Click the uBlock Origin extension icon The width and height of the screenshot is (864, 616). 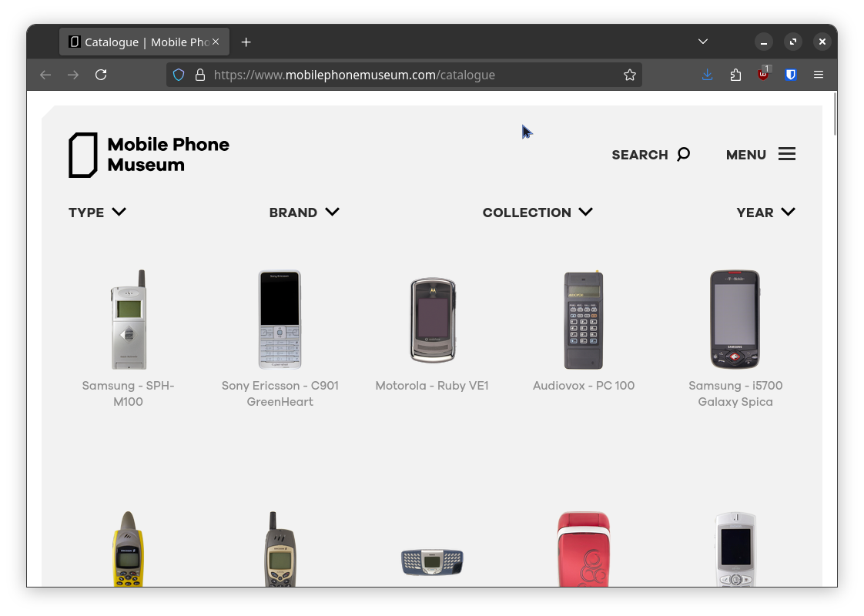coord(763,74)
